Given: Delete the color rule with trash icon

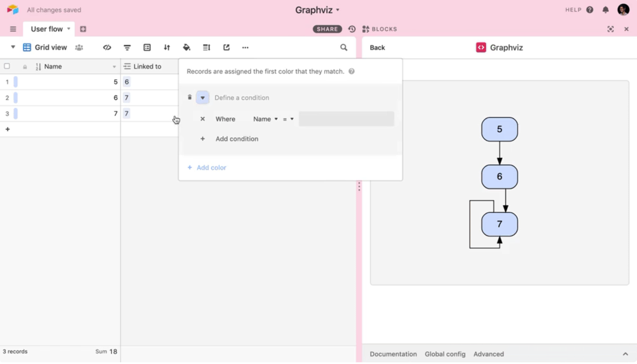Looking at the screenshot, I should 190,98.
